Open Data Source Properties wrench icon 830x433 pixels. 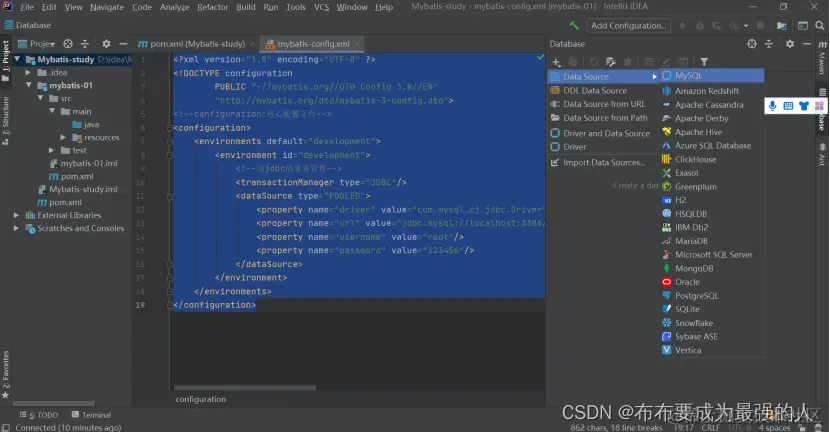pos(610,62)
